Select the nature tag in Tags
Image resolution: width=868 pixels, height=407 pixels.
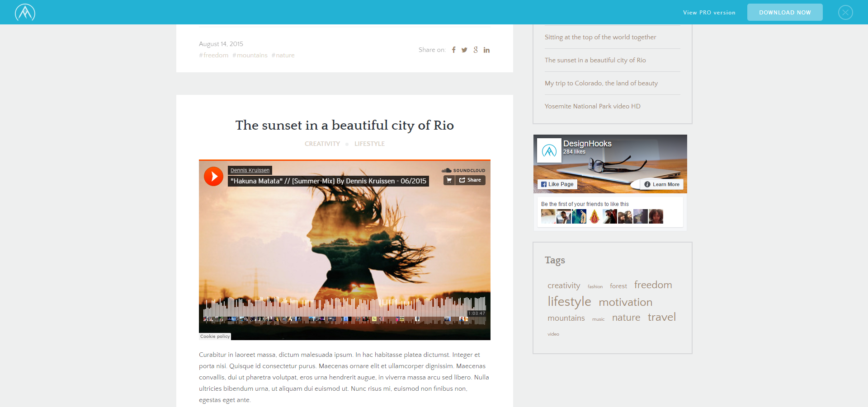click(626, 318)
